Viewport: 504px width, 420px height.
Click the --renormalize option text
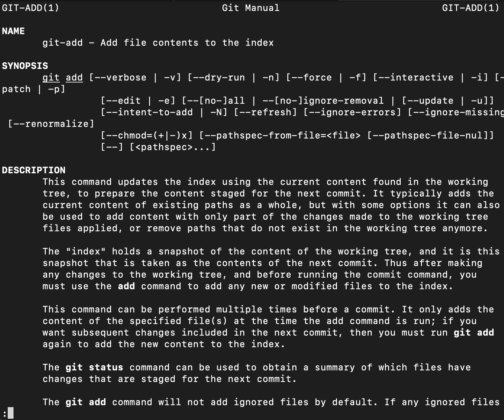coord(51,124)
